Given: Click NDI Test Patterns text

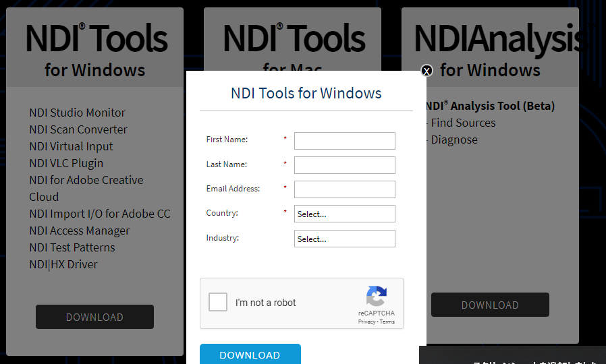Looking at the screenshot, I should click(72, 248).
